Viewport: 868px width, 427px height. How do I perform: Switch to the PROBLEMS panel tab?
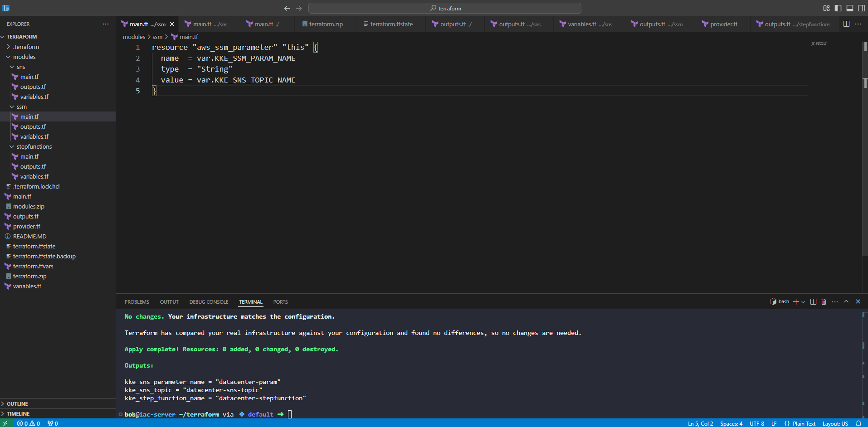point(137,302)
